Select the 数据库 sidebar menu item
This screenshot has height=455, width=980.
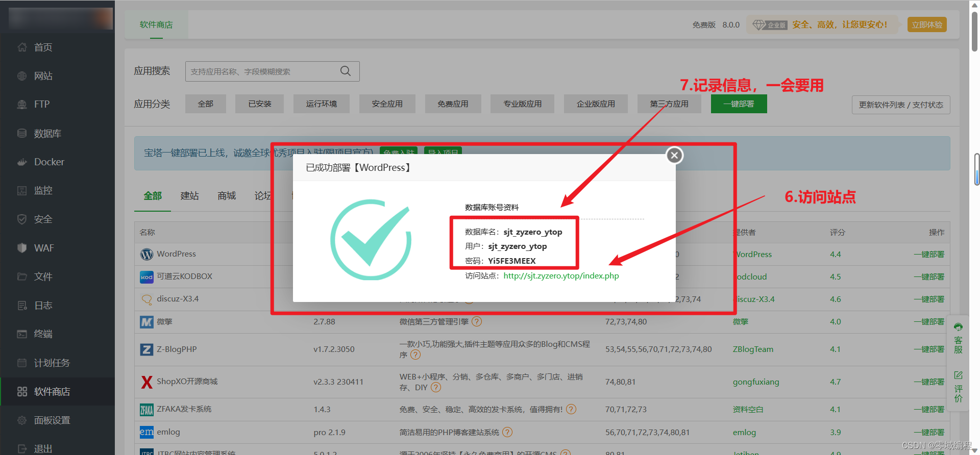pyautogui.click(x=57, y=134)
